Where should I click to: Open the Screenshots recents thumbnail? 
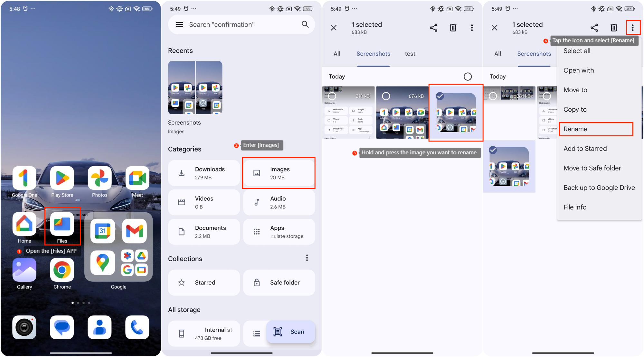pos(195,88)
